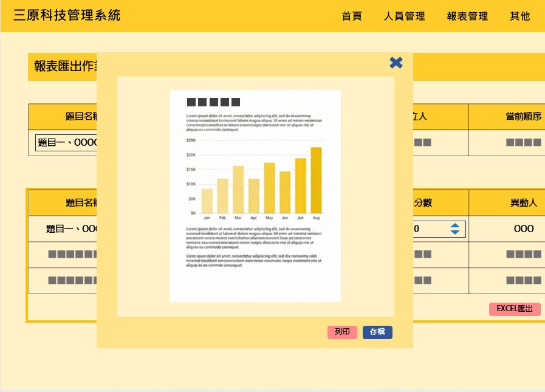The image size is (545, 392).
Task: Click the 當前順序 column header
Action: [x=523, y=117]
